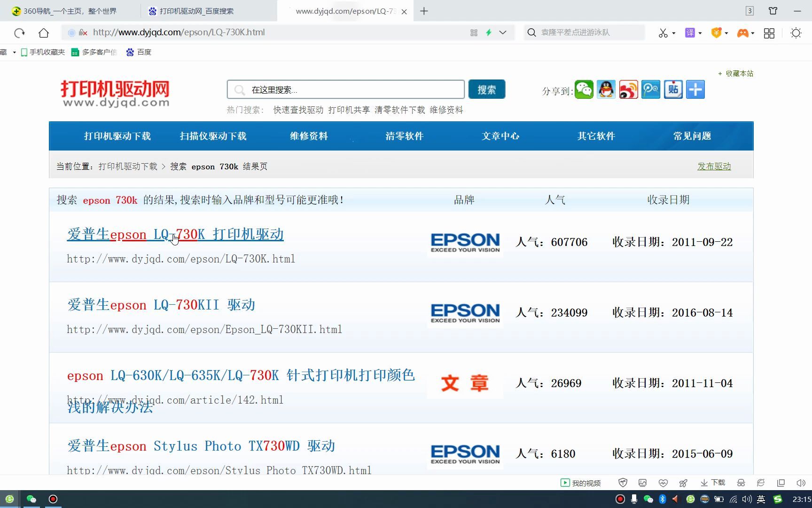Open the 其它软件 nav menu
This screenshot has width=812, height=508.
597,136
